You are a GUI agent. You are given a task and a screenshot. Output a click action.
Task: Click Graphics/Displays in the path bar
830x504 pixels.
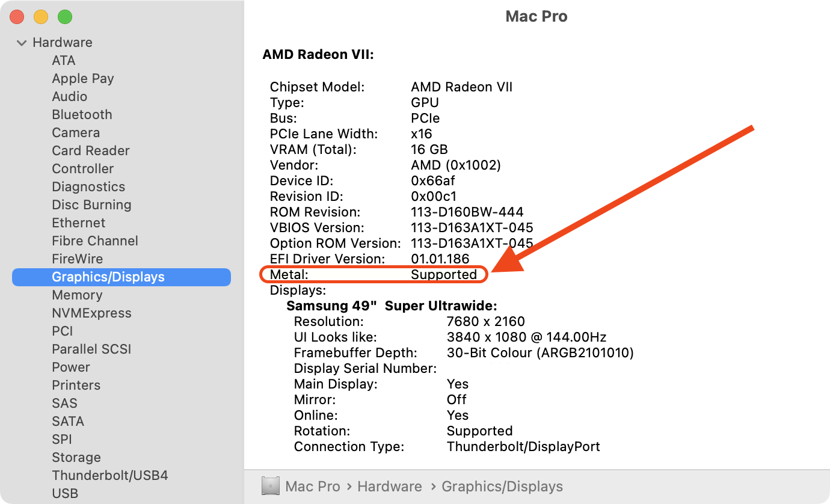pyautogui.click(x=502, y=487)
